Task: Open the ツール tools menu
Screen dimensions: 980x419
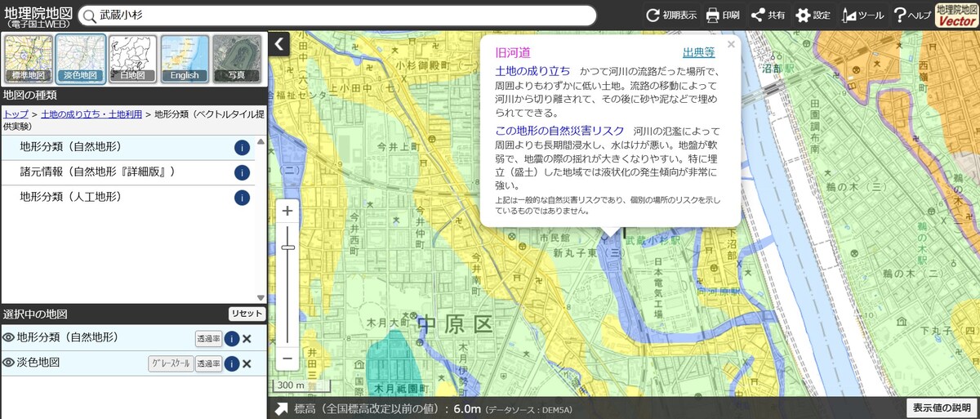Action: click(862, 15)
